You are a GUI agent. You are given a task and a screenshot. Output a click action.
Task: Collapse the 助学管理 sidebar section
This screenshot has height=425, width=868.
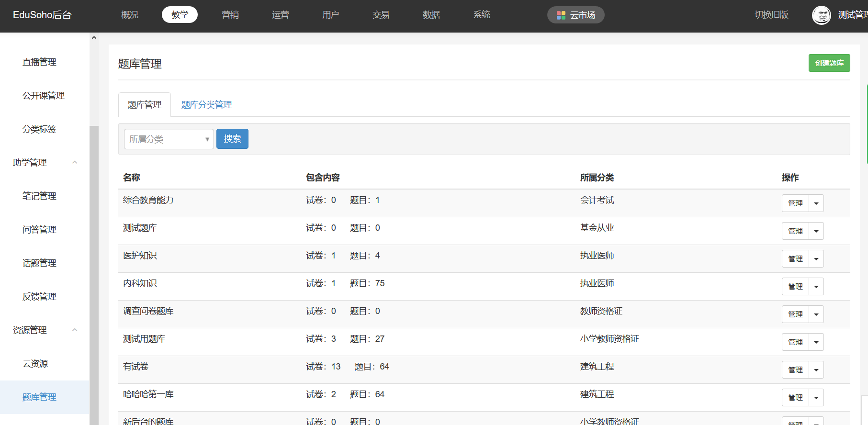pos(75,162)
